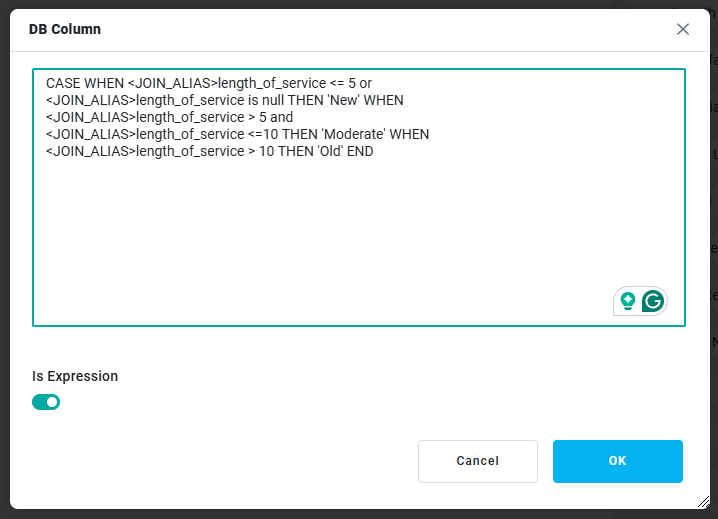Click the first-line JOIN_ALIAS placeholder
The width and height of the screenshot is (718, 519).
click(170, 83)
